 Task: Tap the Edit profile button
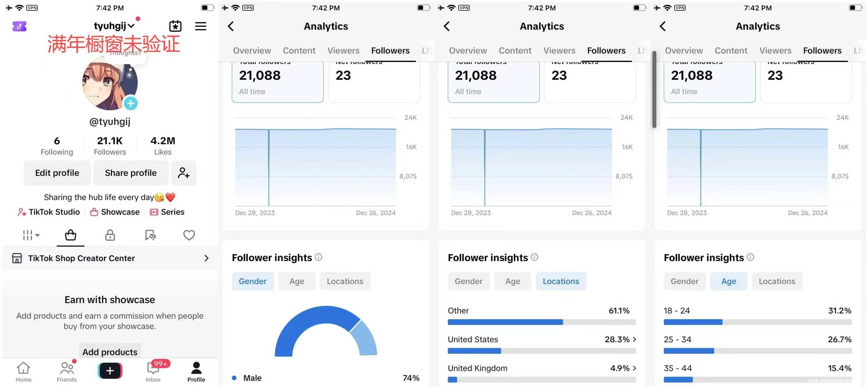click(57, 172)
